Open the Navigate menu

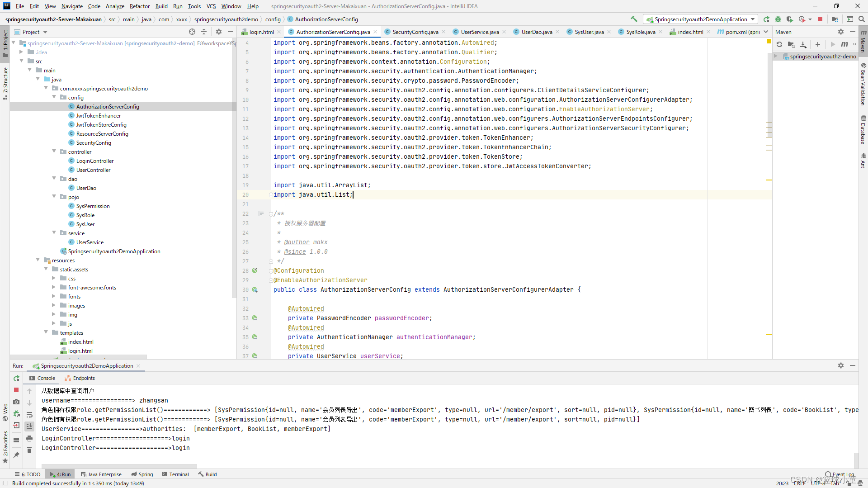72,6
